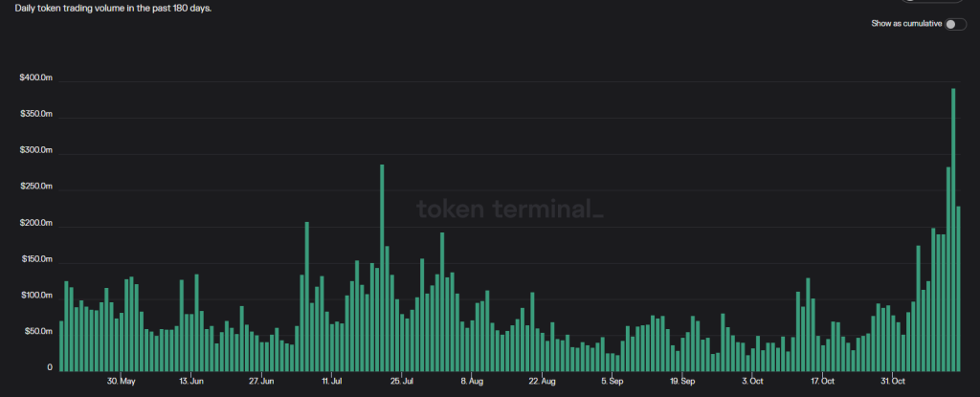This screenshot has width=980, height=397.
Task: Click the $400.0m axis label
Action: pyautogui.click(x=37, y=77)
